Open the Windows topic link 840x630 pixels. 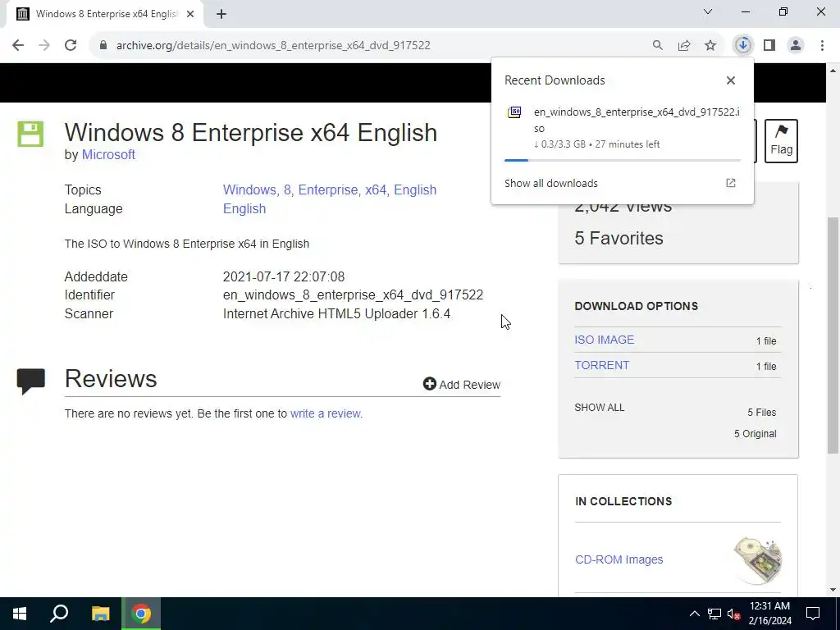(x=251, y=190)
